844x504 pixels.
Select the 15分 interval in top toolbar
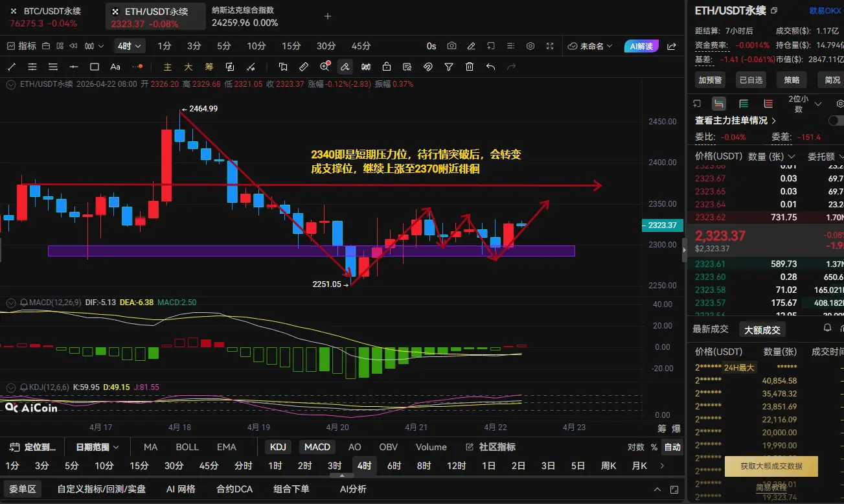(x=291, y=46)
